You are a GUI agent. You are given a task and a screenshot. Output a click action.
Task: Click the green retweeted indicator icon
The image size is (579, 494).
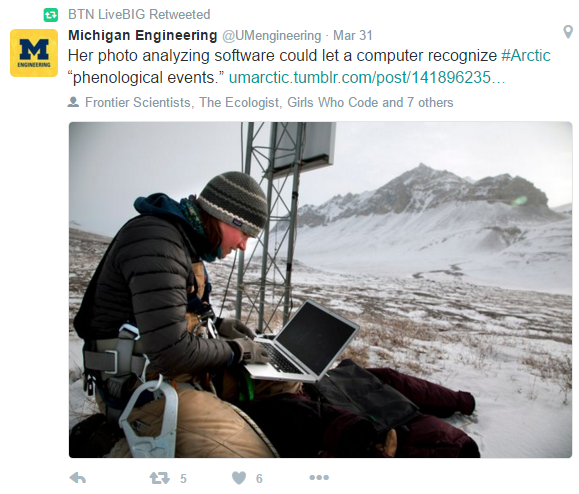[x=51, y=15]
